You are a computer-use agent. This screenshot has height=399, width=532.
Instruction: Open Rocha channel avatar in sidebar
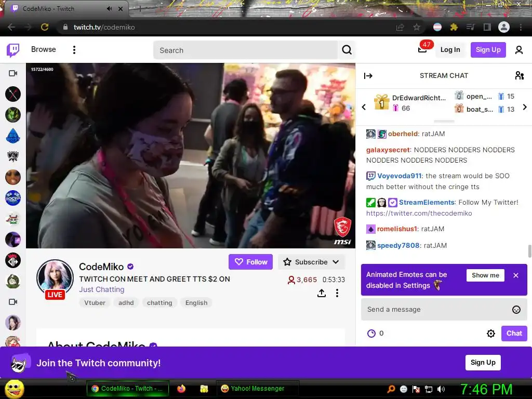(13, 198)
